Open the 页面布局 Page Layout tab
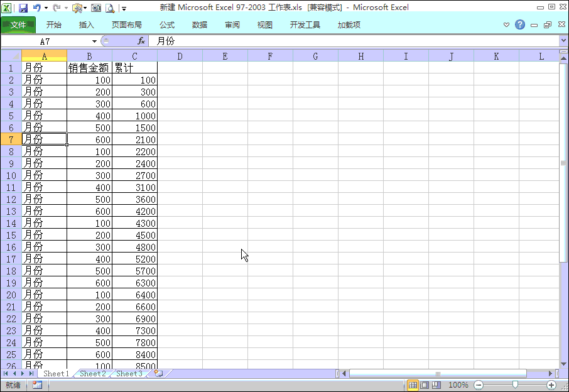 [127, 24]
